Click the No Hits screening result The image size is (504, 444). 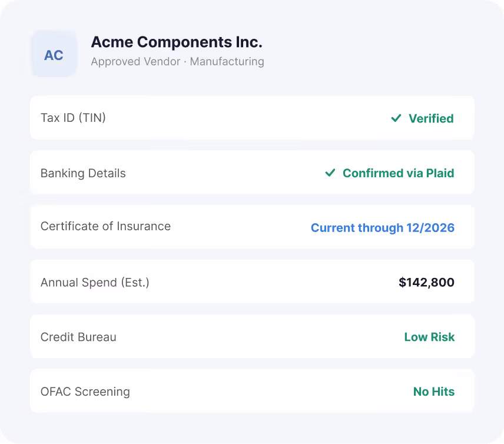pos(433,392)
